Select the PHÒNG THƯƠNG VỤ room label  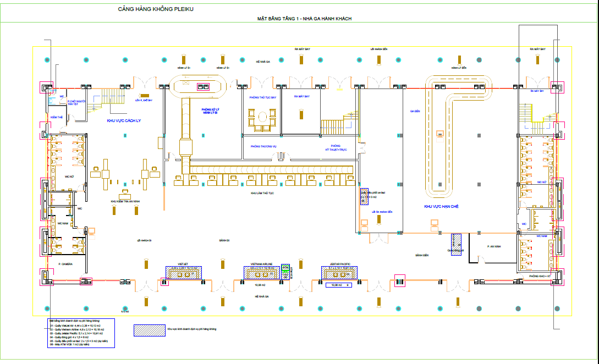point(262,146)
